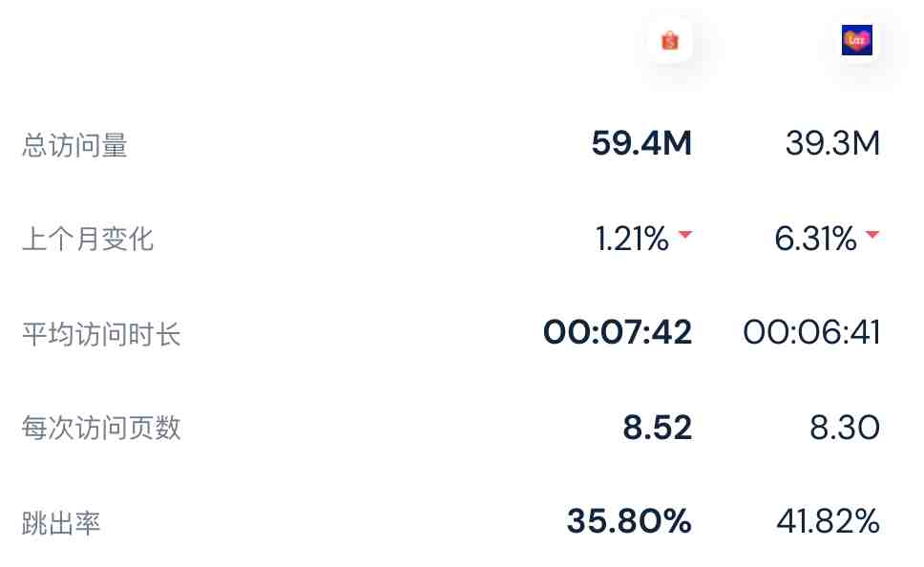Click the red down arrow beside 6.31%
The image size is (924, 567).
872,235
